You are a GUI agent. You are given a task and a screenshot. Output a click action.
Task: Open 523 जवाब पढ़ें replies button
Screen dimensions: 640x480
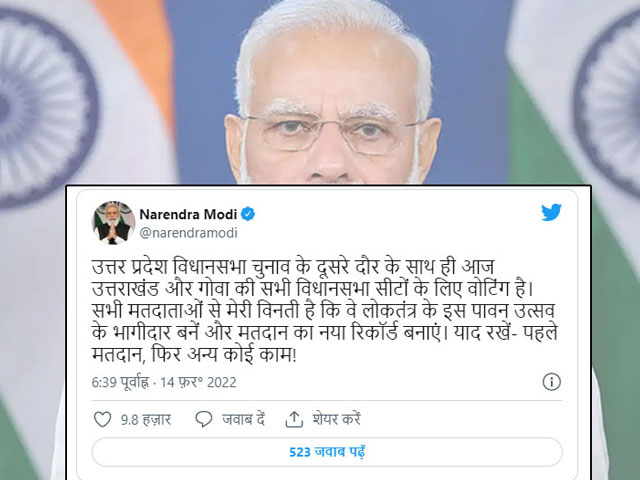click(x=327, y=452)
